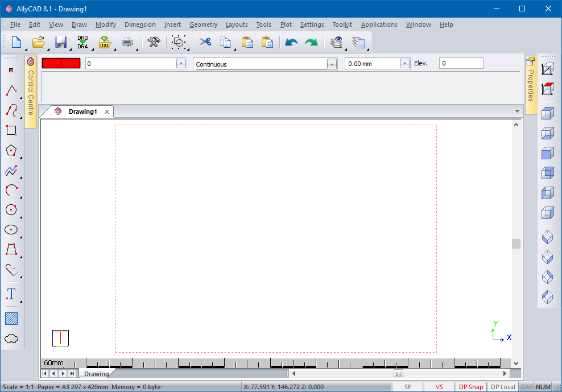Select the Revision cloud tool
562x392 pixels.
pos(11,339)
